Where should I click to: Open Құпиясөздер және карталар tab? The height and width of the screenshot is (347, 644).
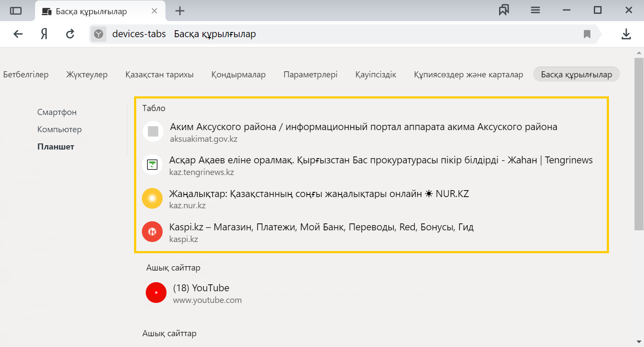click(x=469, y=75)
